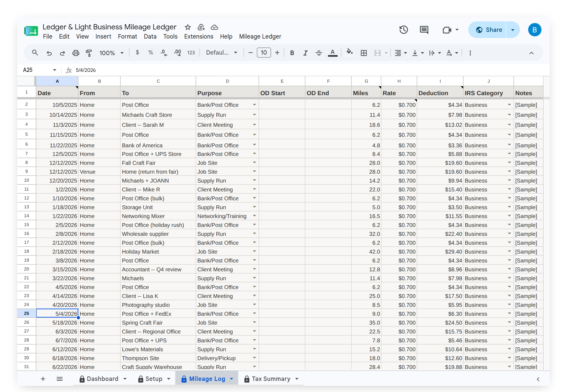Format as currency with dollar icon
This screenshot has width=567, height=392.
[x=137, y=53]
